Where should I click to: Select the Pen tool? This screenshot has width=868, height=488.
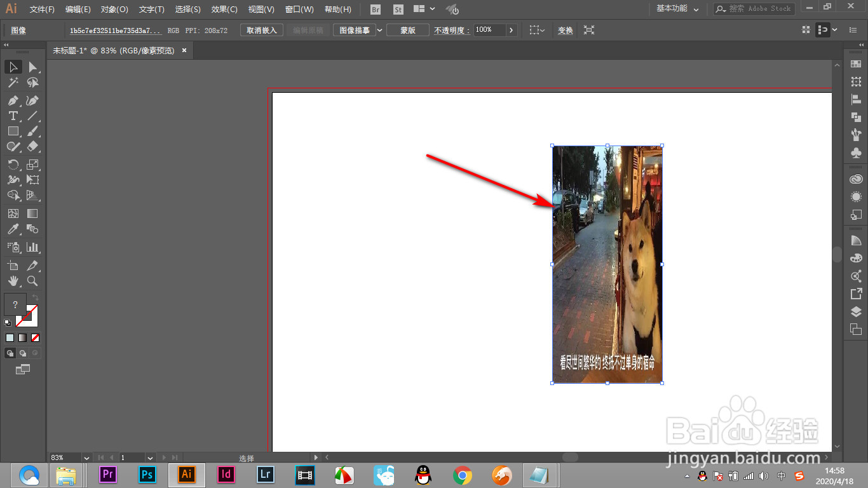(x=13, y=100)
